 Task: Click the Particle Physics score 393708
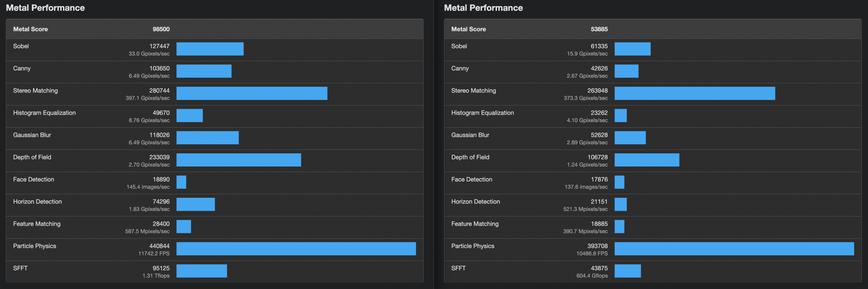click(x=597, y=246)
